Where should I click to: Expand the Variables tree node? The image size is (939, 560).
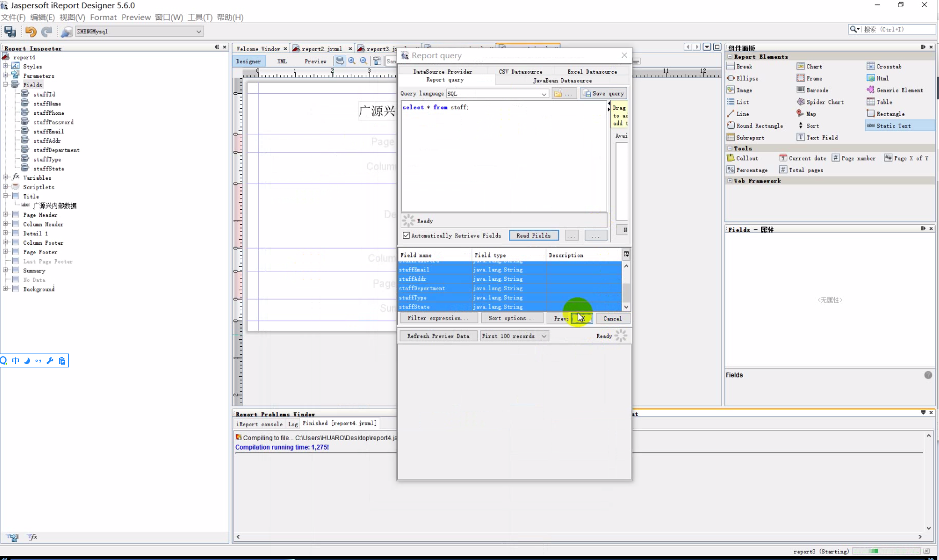pos(6,178)
